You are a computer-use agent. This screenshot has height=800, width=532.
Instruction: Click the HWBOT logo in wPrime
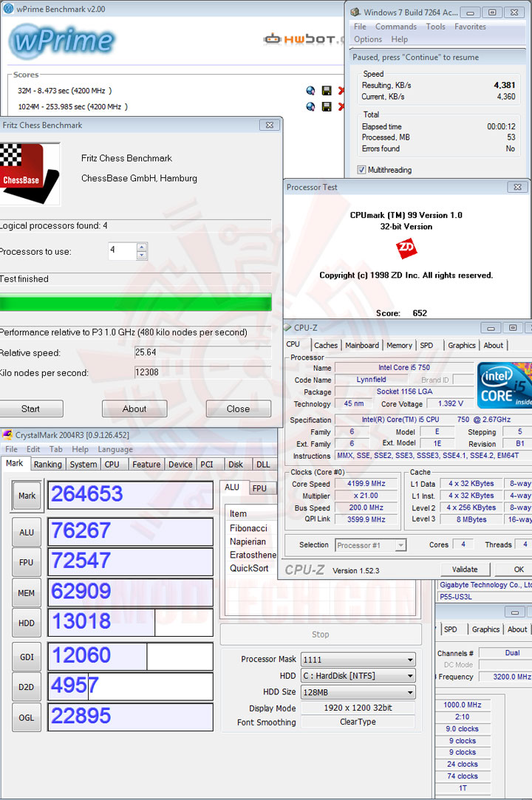(x=303, y=38)
